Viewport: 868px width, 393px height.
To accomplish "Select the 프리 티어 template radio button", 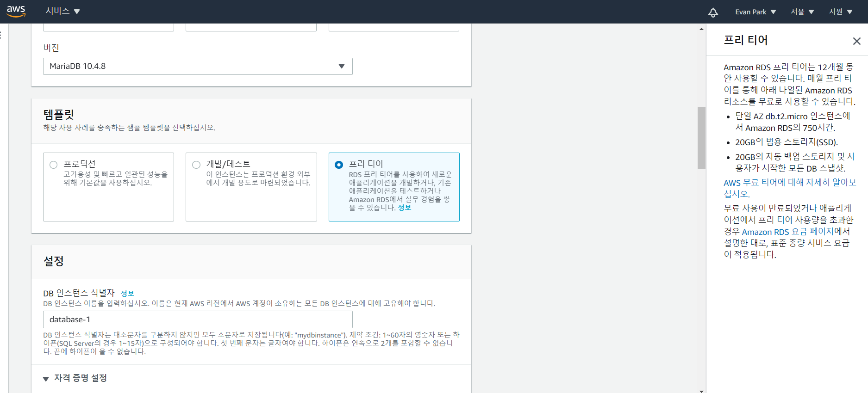I will pos(339,165).
